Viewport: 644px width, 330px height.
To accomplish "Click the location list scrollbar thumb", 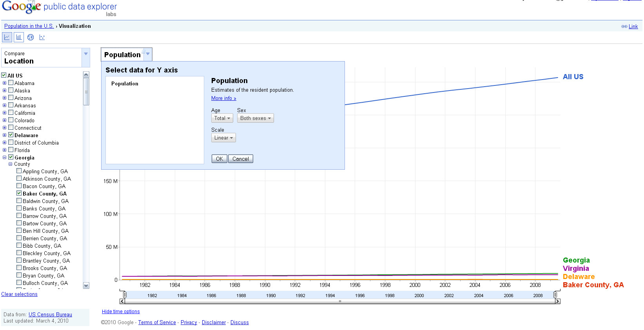I will coord(86,92).
